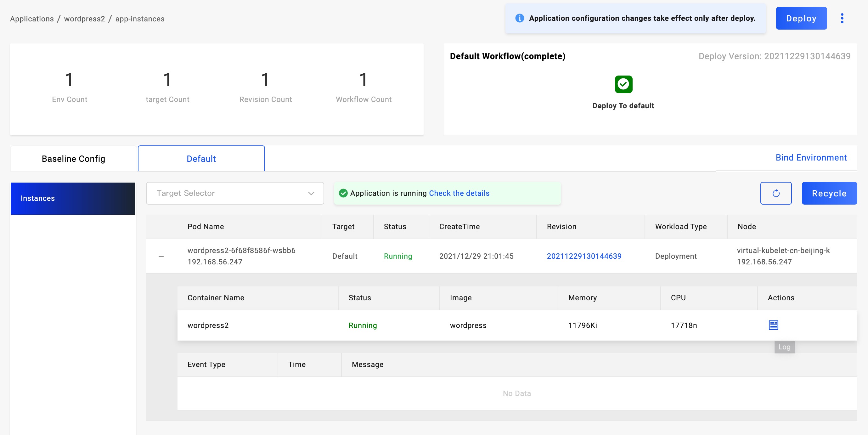This screenshot has width=868, height=435.
Task: Collapse the wordpress2 pod row
Action: click(x=161, y=257)
